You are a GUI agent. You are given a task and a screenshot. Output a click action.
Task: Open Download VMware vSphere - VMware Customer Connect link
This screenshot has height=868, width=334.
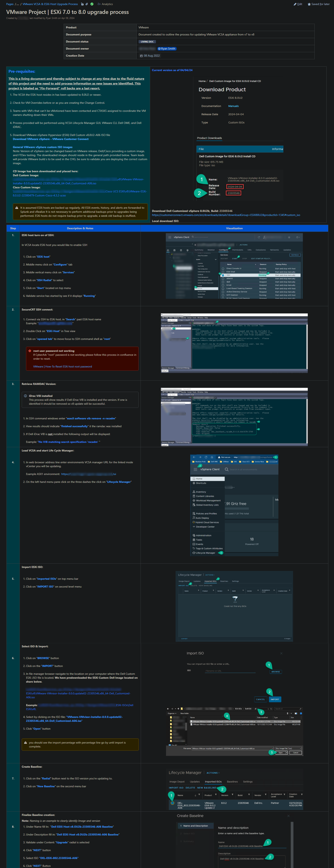[51, 139]
